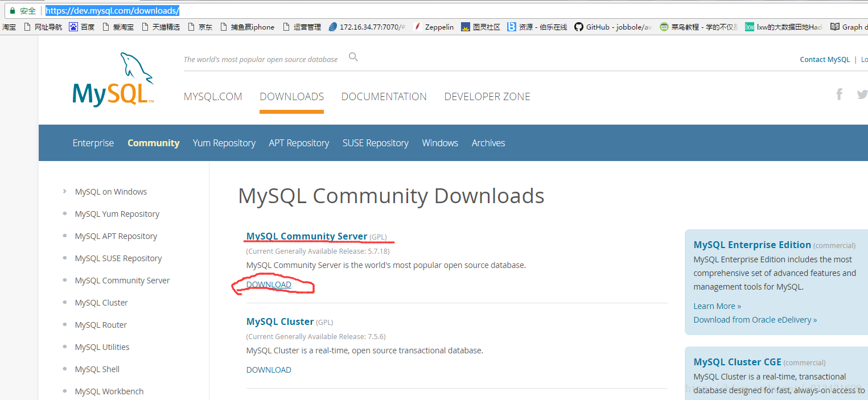The width and height of the screenshot is (868, 400).
Task: Click DOWNLOAD under MySQL Community Server
Action: pyautogui.click(x=269, y=284)
